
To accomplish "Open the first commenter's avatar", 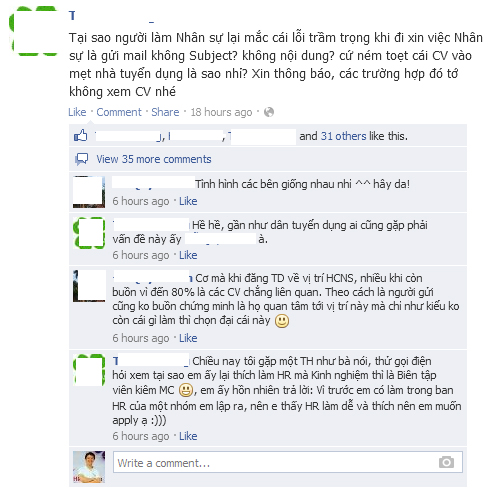I will (x=89, y=192).
